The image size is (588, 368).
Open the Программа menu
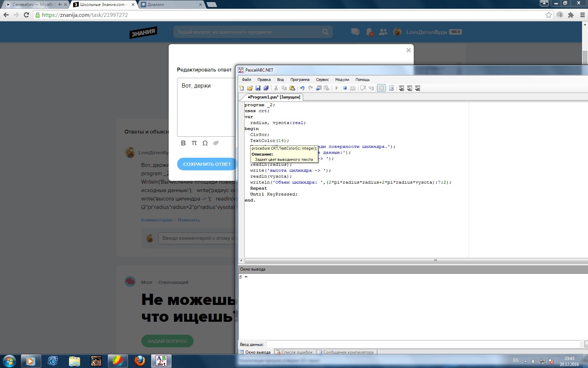300,80
